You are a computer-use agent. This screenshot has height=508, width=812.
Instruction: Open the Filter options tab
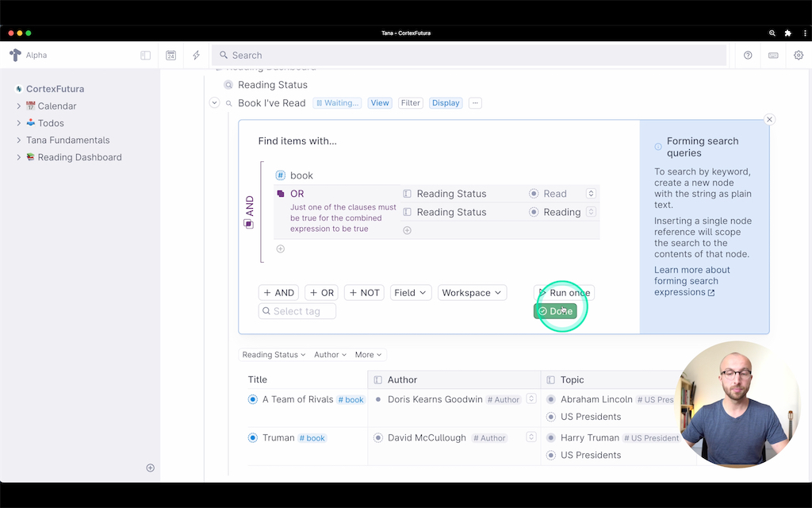tap(411, 102)
